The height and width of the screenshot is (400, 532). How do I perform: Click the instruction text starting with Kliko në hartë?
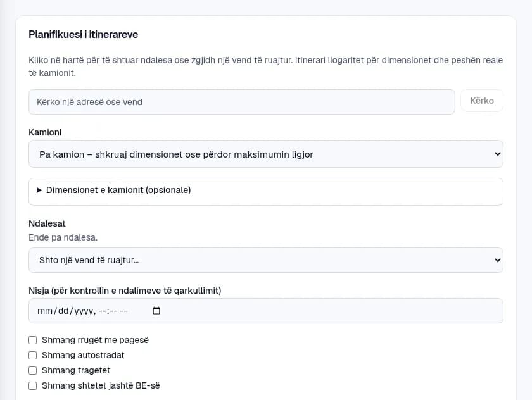tap(265, 66)
